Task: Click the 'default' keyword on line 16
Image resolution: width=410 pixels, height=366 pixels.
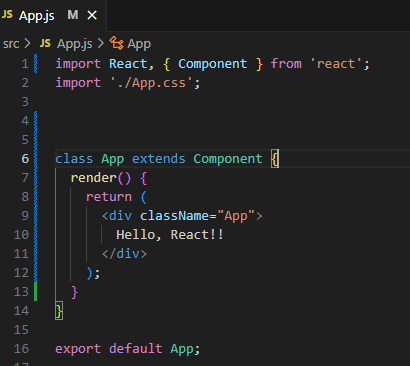Action: point(136,349)
